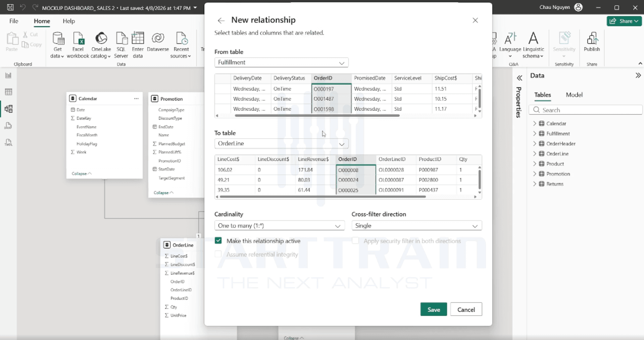Uncheck Make this relationship active
This screenshot has height=340, width=644.
218,241
